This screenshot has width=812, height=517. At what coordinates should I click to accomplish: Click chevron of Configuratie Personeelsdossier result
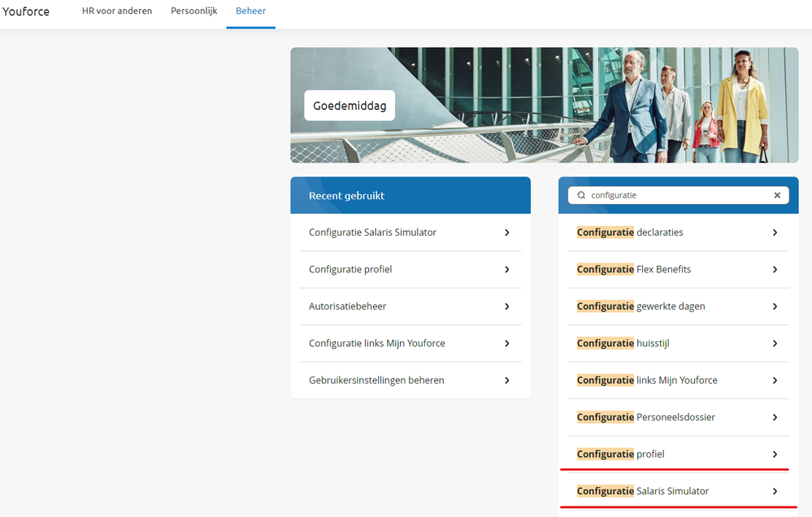775,418
